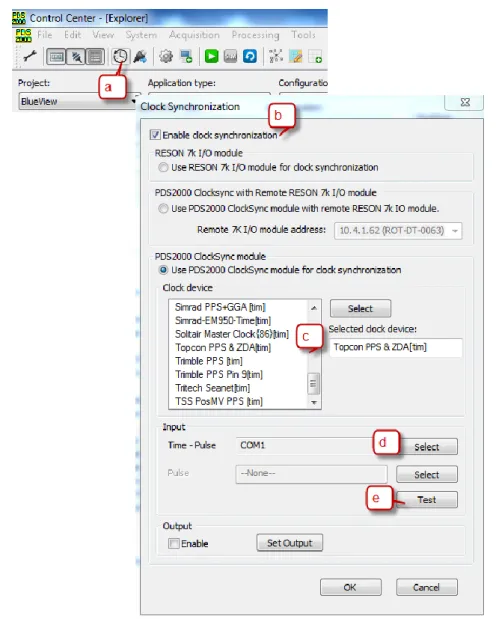The image size is (502, 619).
Task: Open the View menu
Action: [x=103, y=35]
